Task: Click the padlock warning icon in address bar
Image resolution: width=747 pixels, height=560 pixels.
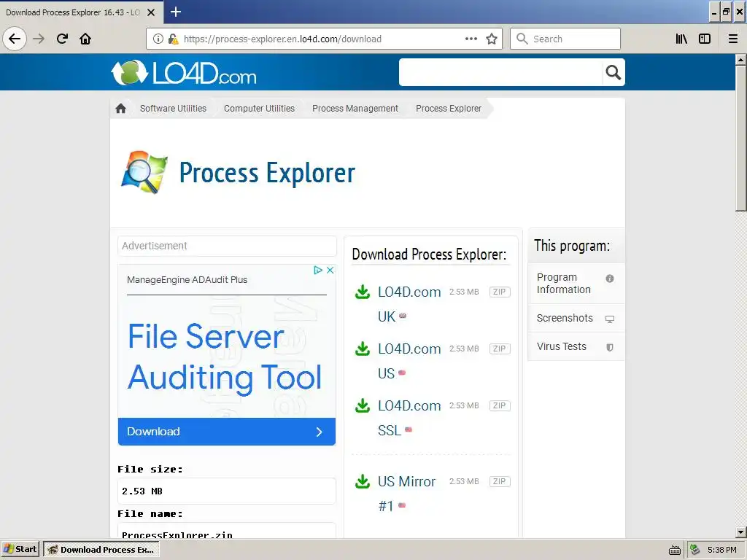Action: tap(173, 39)
